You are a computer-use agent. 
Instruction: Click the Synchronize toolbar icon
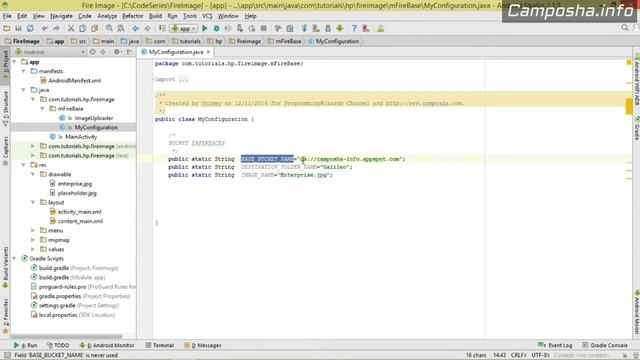click(x=30, y=28)
